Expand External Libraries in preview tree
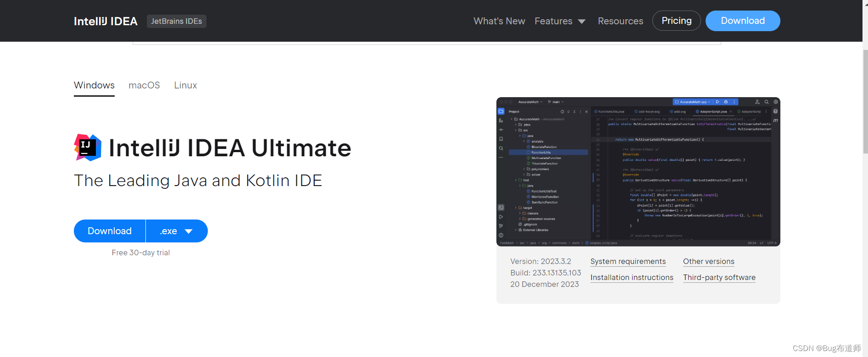868x357 pixels. pyautogui.click(x=516, y=230)
